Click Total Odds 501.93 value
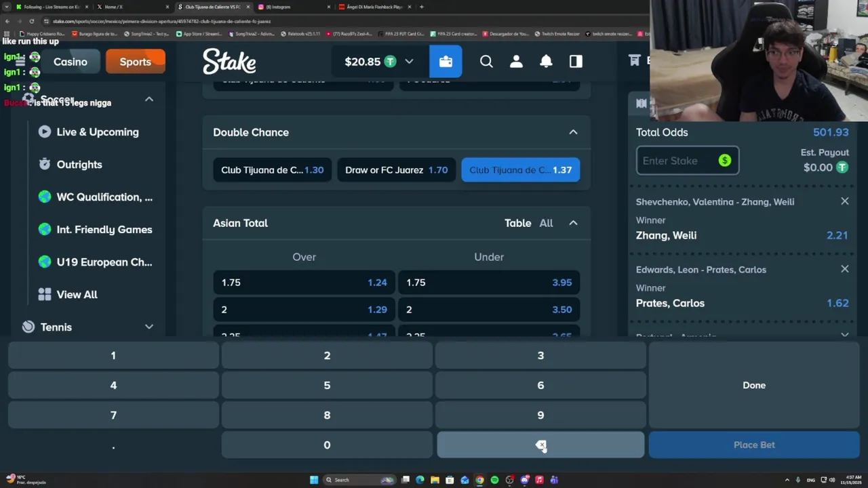The image size is (868, 488). (x=831, y=132)
